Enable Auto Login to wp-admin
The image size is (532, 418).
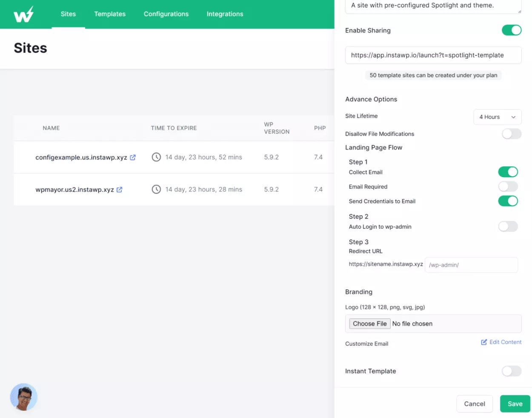[508, 226]
